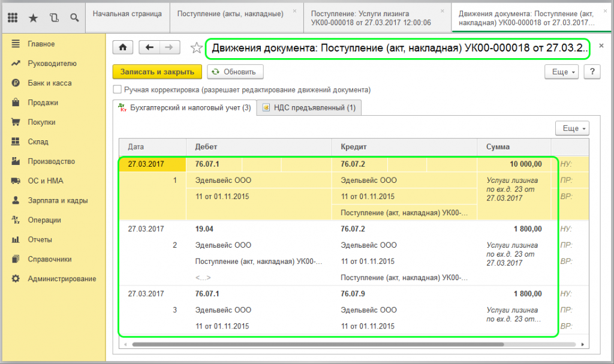Navigate back with left arrow button
614x364 pixels.
[149, 47]
